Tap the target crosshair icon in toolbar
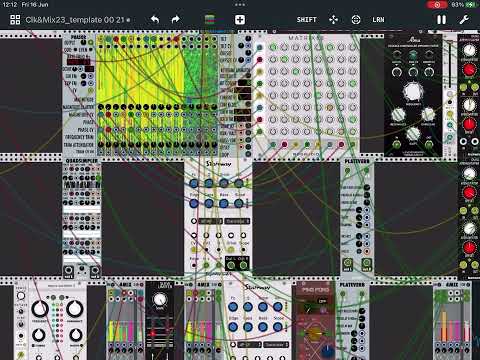This screenshot has height=360, width=480. [356, 20]
